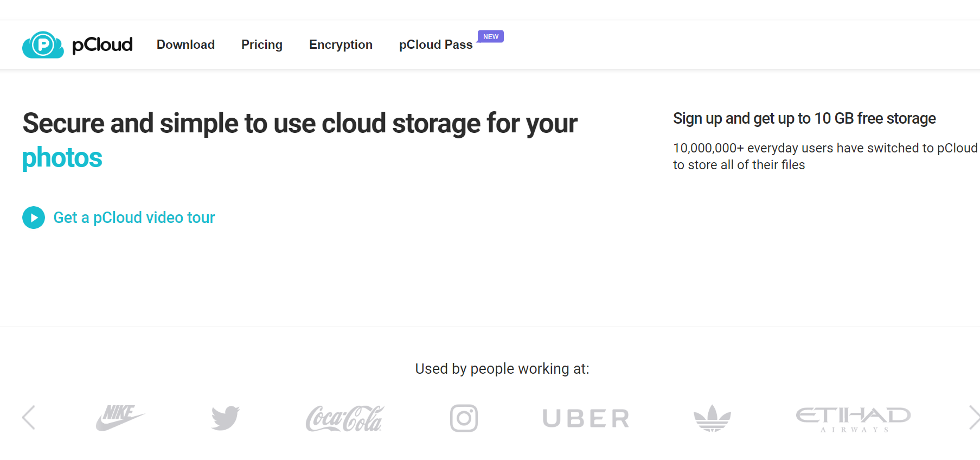This screenshot has width=980, height=460.
Task: Open the Encryption menu item
Action: (x=341, y=44)
